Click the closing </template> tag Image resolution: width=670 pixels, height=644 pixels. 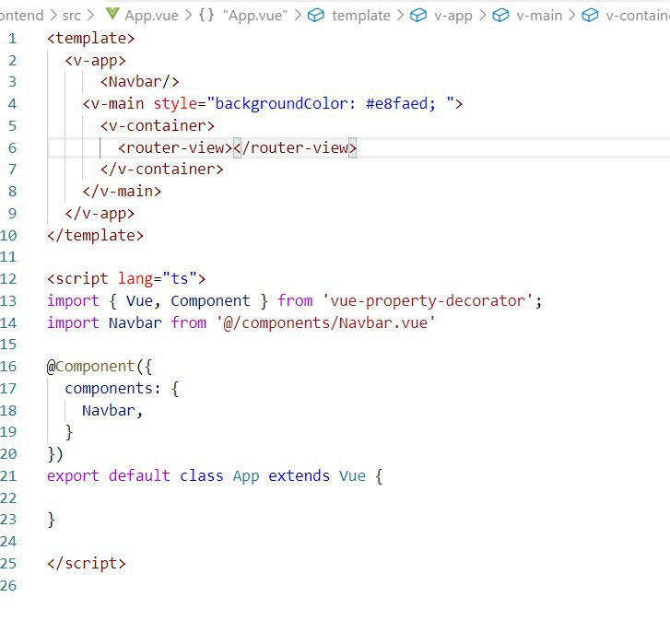pyautogui.click(x=95, y=236)
